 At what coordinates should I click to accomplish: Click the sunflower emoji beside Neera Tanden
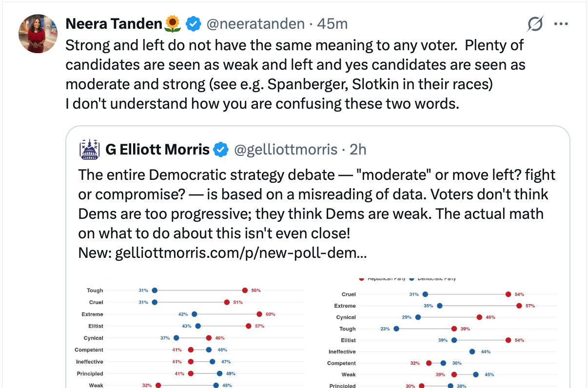(173, 23)
